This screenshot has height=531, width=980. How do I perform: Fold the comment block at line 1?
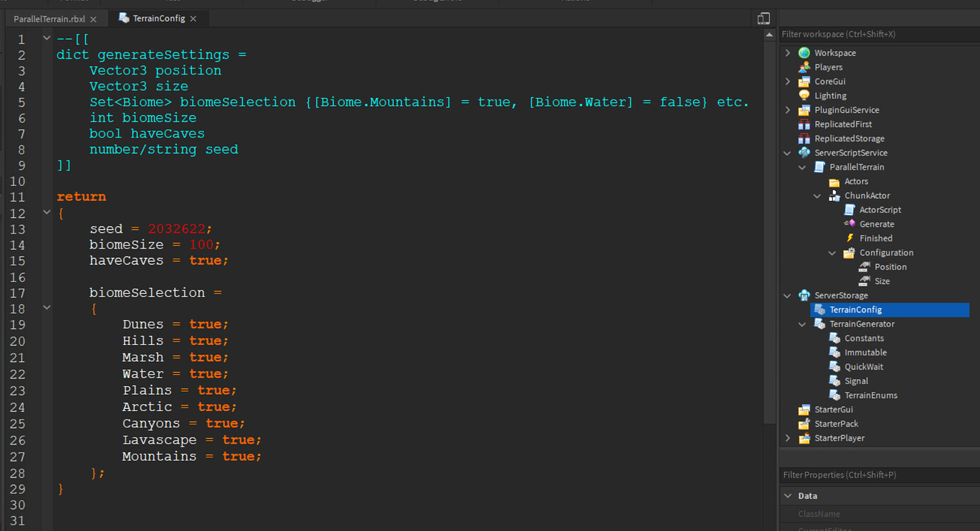[x=47, y=38]
